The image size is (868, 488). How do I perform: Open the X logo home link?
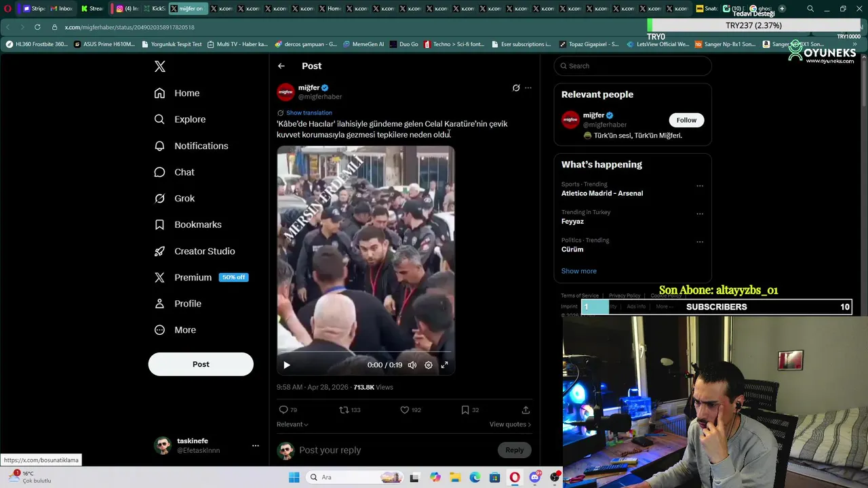tap(160, 66)
